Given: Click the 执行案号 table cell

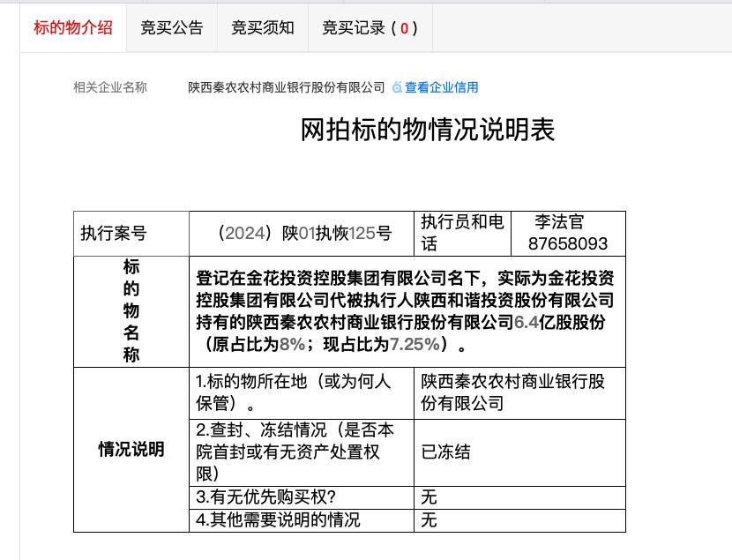Looking at the screenshot, I should pos(131,234).
